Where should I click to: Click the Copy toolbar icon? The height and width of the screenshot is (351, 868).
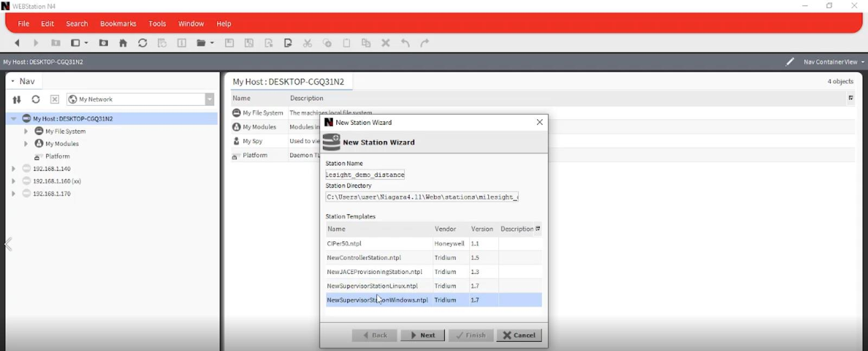[327, 43]
